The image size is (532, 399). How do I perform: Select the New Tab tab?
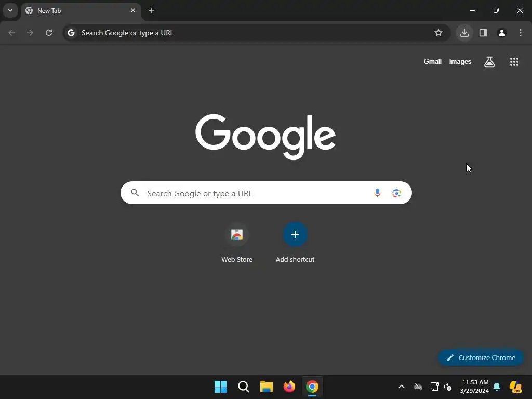(81, 11)
